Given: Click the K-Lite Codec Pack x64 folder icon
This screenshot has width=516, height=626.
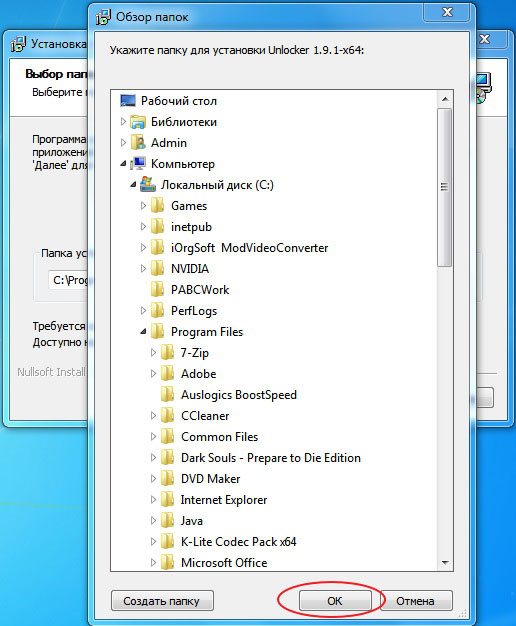Looking at the screenshot, I should 167,541.
